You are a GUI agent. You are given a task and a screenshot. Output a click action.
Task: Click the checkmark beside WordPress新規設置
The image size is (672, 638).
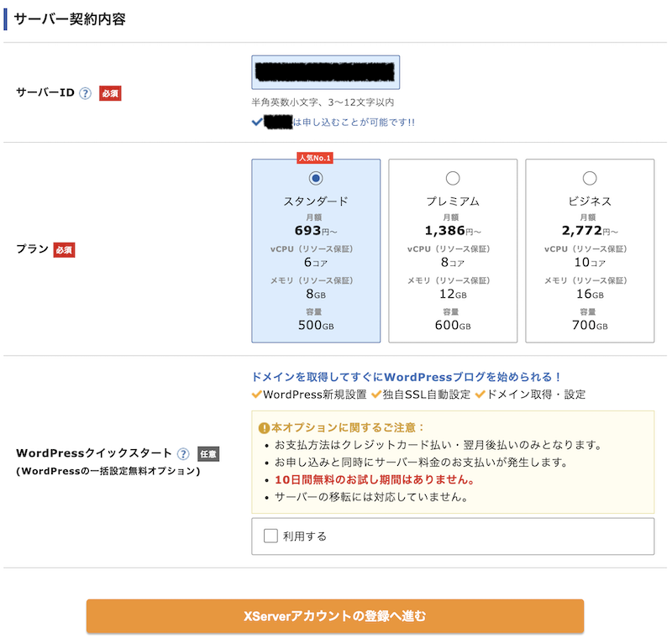click(258, 395)
